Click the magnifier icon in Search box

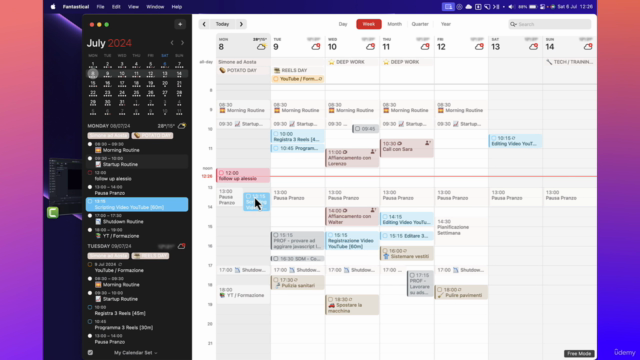pyautogui.click(x=513, y=24)
